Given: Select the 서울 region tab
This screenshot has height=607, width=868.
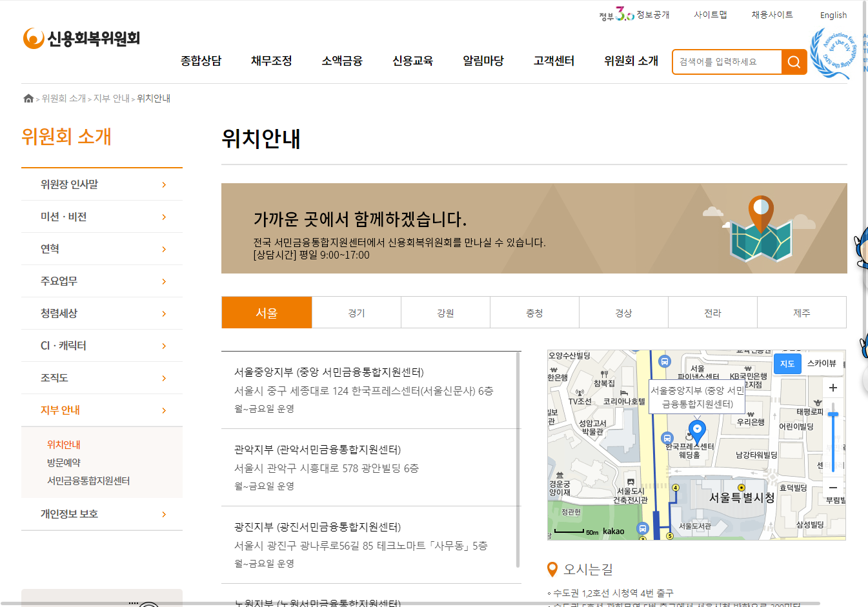Looking at the screenshot, I should pyautogui.click(x=267, y=312).
